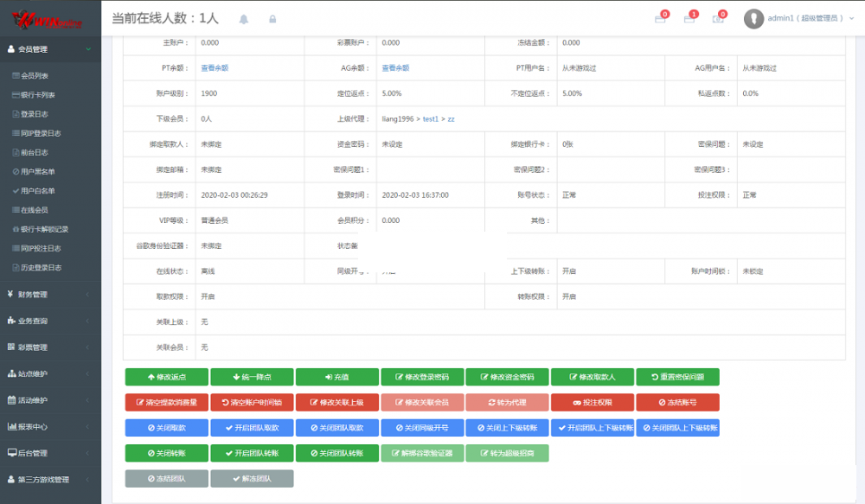865x504 pixels.
Task: Click the test1 link in 上级代理
Action: pos(430,118)
